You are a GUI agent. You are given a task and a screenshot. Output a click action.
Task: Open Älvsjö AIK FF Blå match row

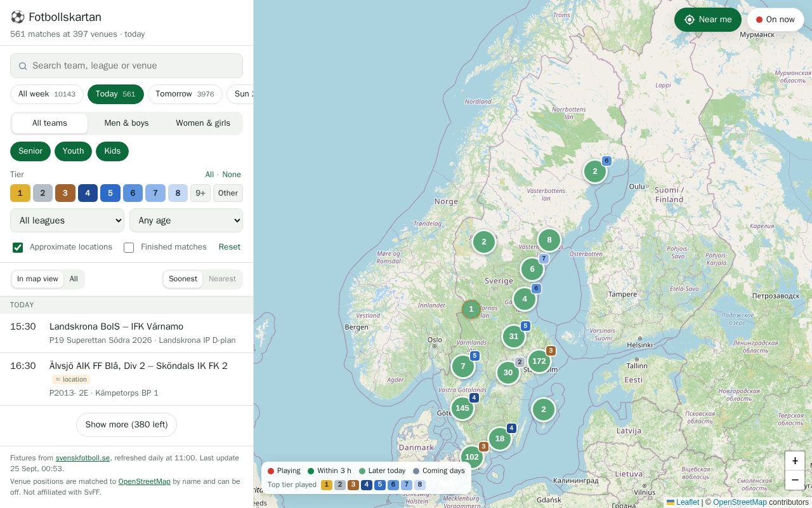coord(126,379)
